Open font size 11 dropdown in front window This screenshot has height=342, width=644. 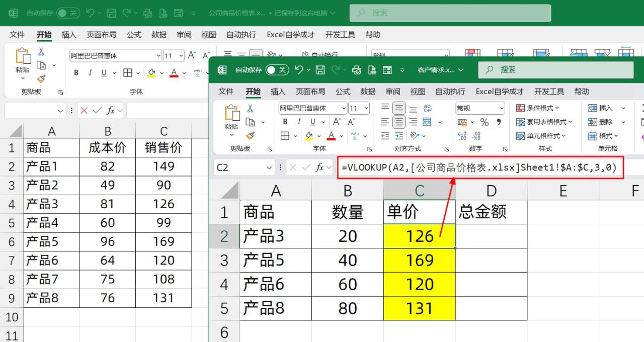pyautogui.click(x=366, y=108)
